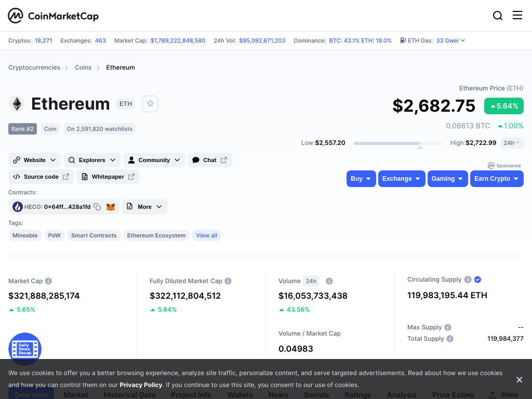This screenshot has width=532, height=399.
Task: Expand the ETH Gas dropdown
Action: click(450, 41)
